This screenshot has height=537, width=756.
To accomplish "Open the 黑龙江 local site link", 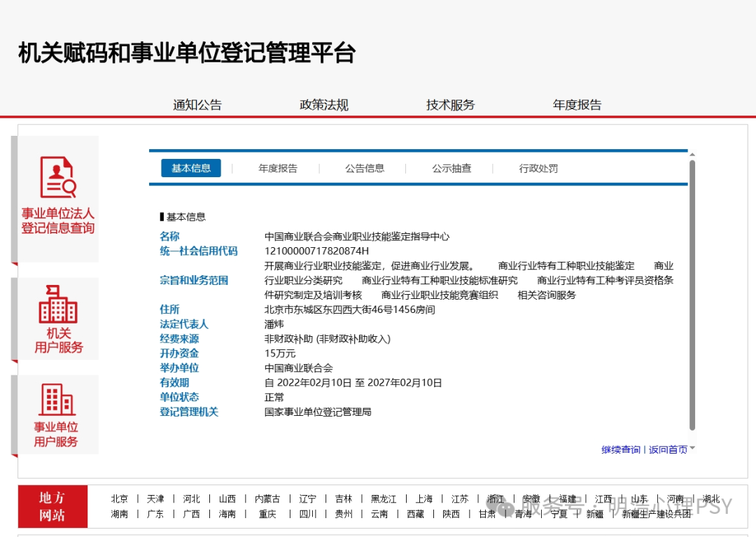I will coord(384,499).
